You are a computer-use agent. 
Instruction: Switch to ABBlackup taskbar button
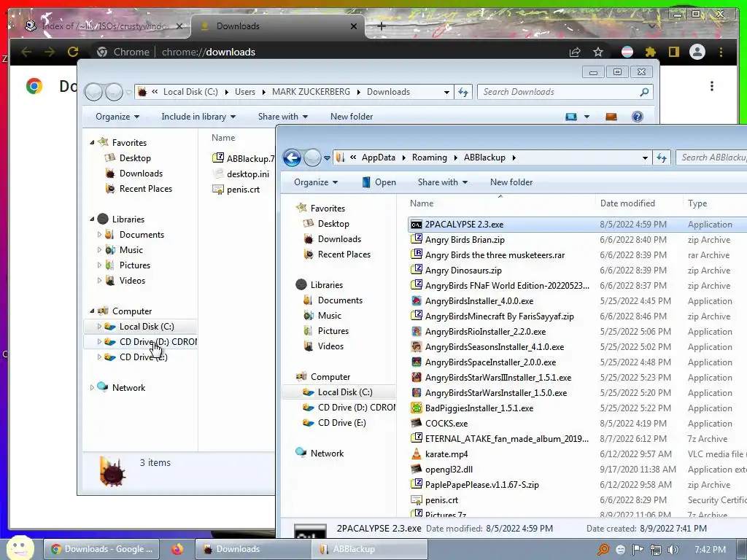(x=370, y=549)
